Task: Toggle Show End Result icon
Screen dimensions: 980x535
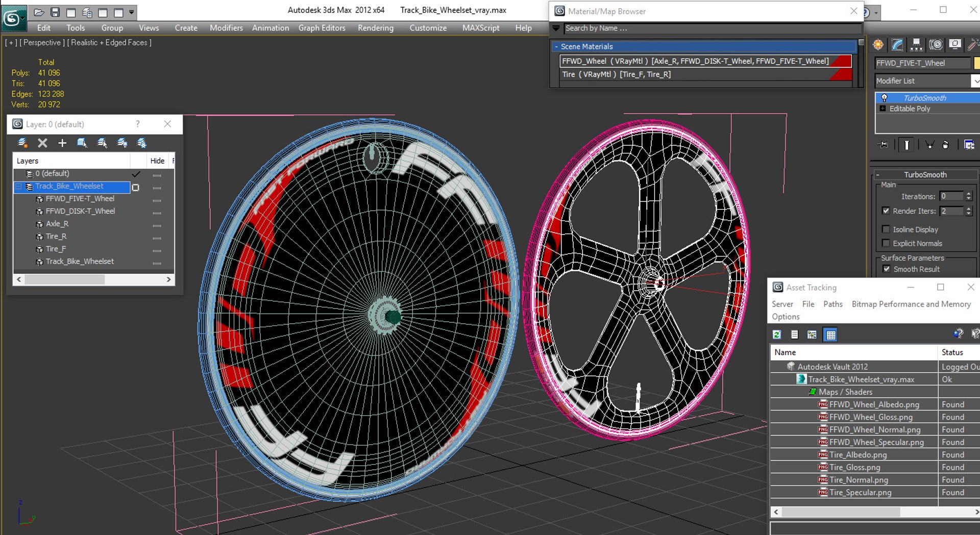Action: tap(906, 145)
